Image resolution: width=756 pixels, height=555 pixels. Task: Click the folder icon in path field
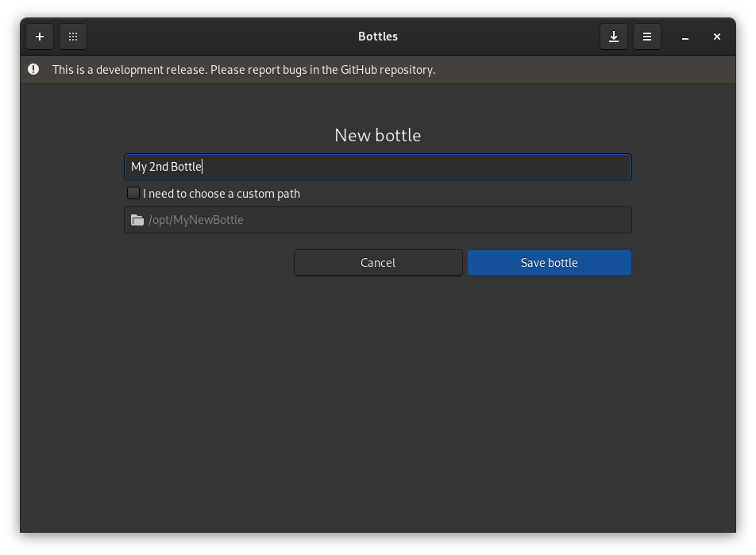[x=137, y=221]
